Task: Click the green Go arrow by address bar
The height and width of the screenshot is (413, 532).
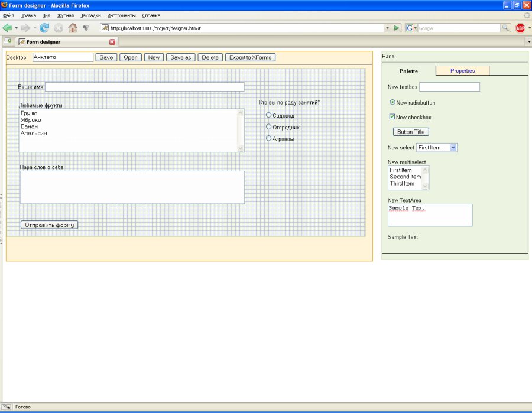Action: click(x=396, y=28)
